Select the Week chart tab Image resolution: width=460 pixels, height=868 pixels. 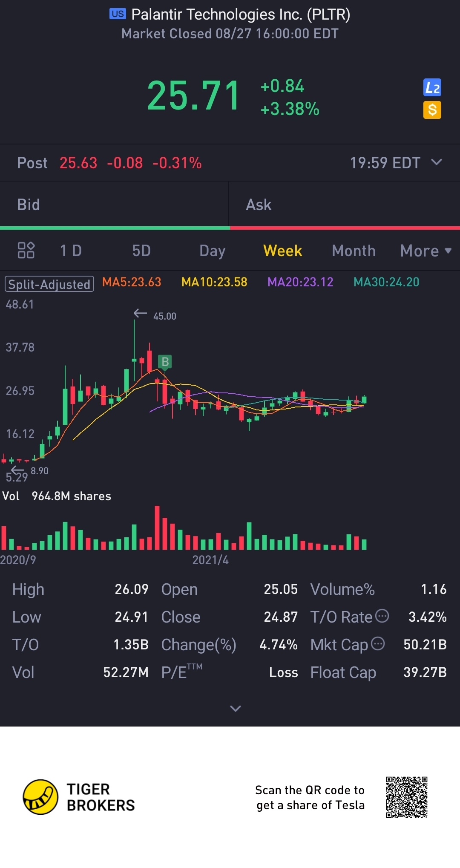pyautogui.click(x=283, y=251)
